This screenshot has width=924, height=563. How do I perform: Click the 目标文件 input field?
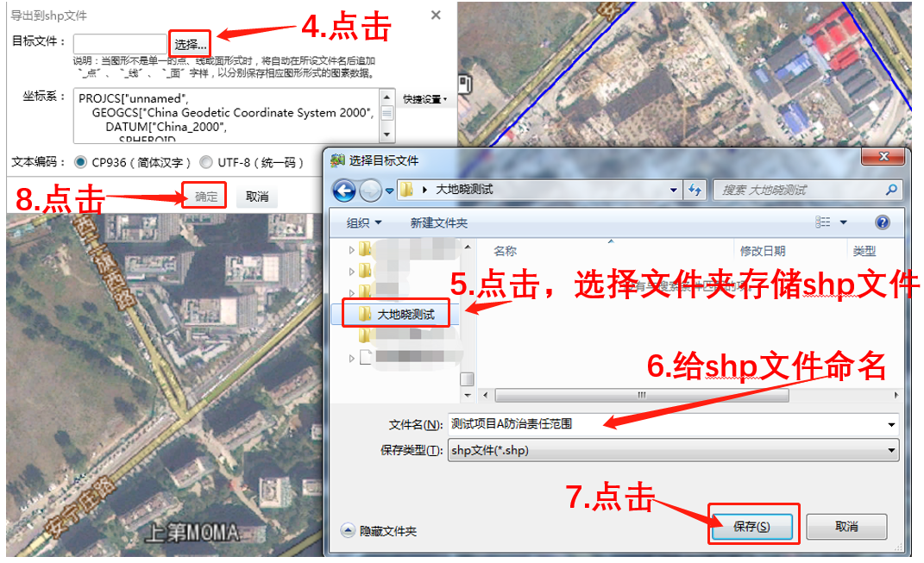120,44
